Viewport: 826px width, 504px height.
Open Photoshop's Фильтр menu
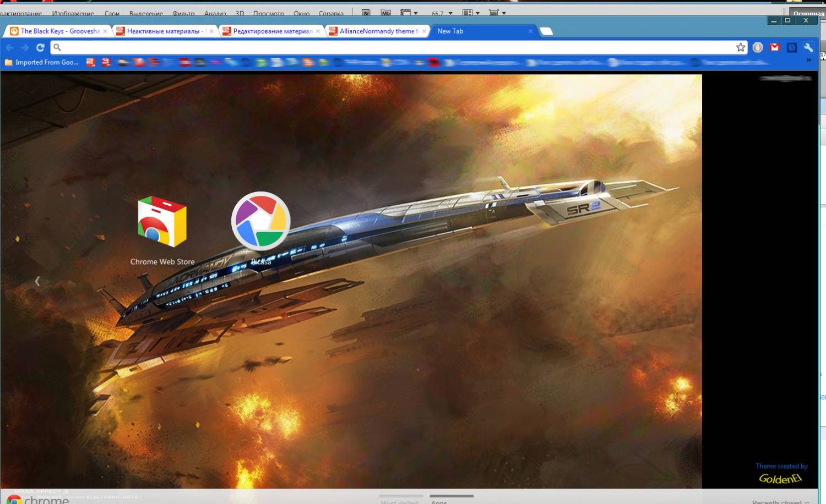pyautogui.click(x=183, y=13)
